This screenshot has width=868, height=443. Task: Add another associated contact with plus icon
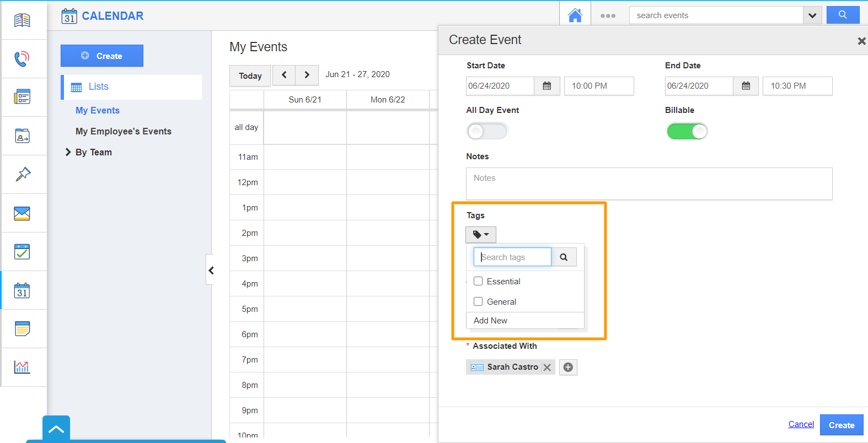568,367
